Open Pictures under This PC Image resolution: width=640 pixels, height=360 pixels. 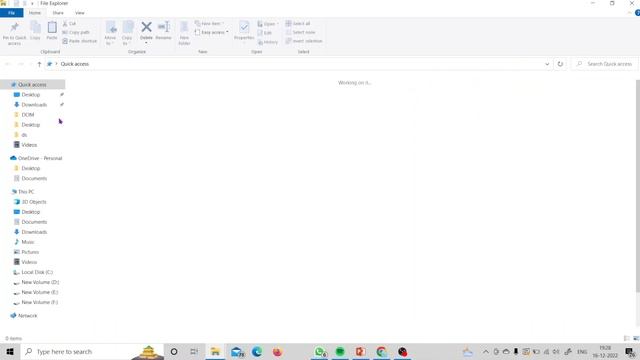[x=30, y=252]
